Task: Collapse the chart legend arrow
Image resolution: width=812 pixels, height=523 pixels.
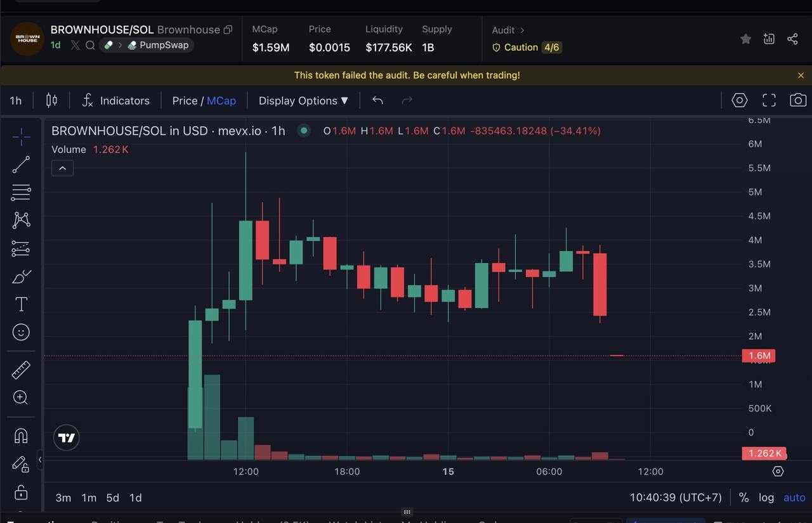Action: click(62, 168)
